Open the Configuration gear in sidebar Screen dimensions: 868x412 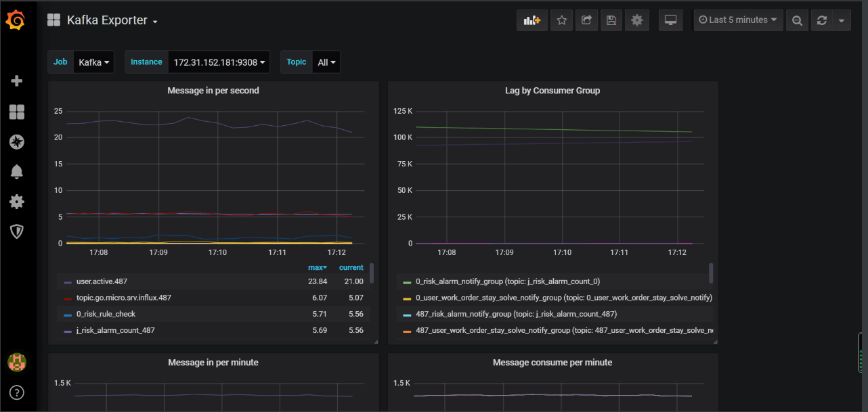pos(17,201)
